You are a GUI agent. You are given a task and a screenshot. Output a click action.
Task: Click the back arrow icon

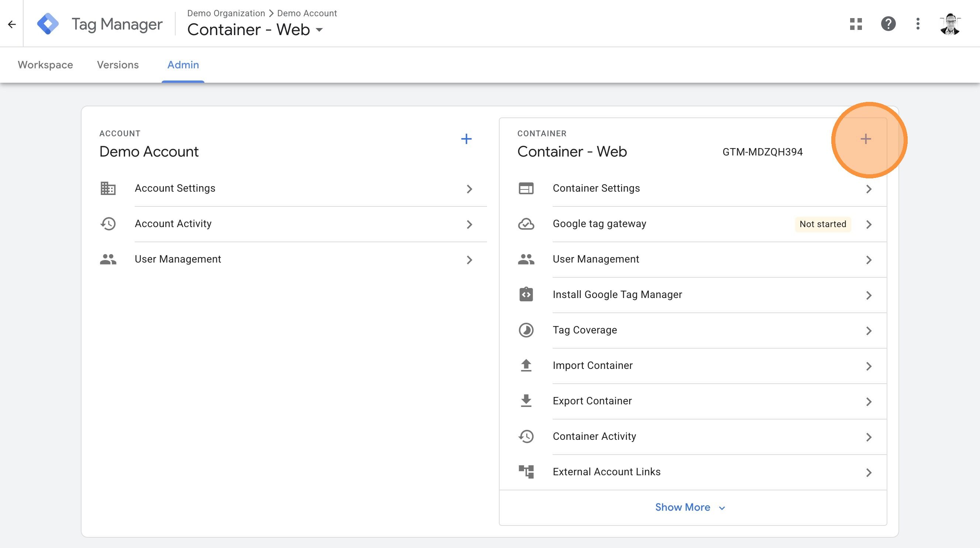(x=12, y=24)
